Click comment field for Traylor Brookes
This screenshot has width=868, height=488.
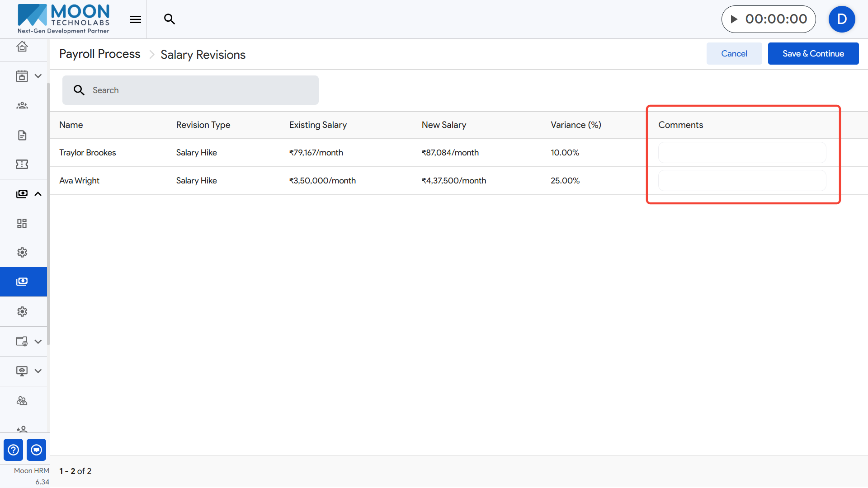coord(742,153)
